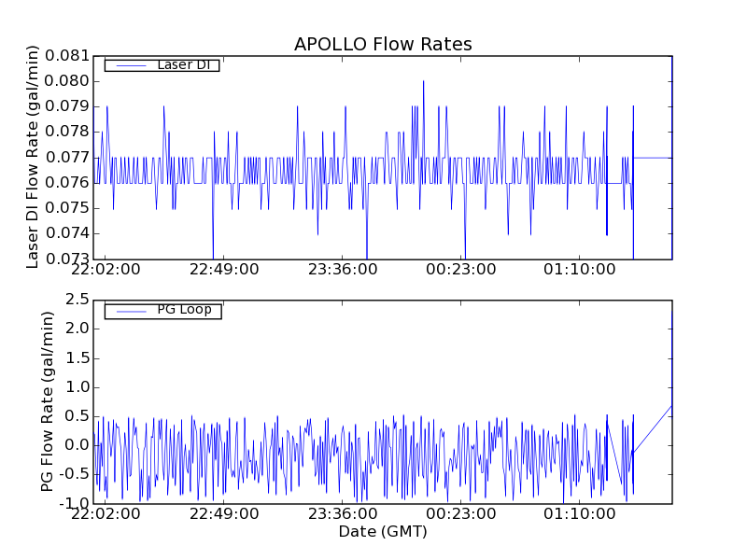Click 01:10:00 time label under PG Loop plot
Image resolution: width=747 pixels, height=560 pixels.
(x=579, y=514)
